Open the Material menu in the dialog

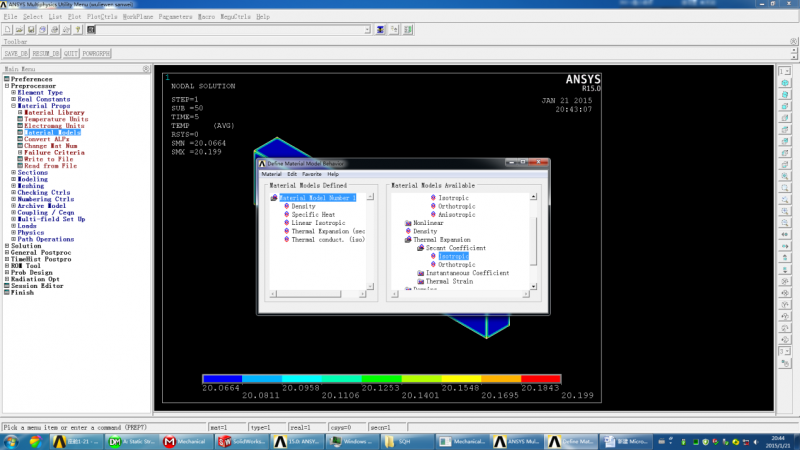pos(271,174)
